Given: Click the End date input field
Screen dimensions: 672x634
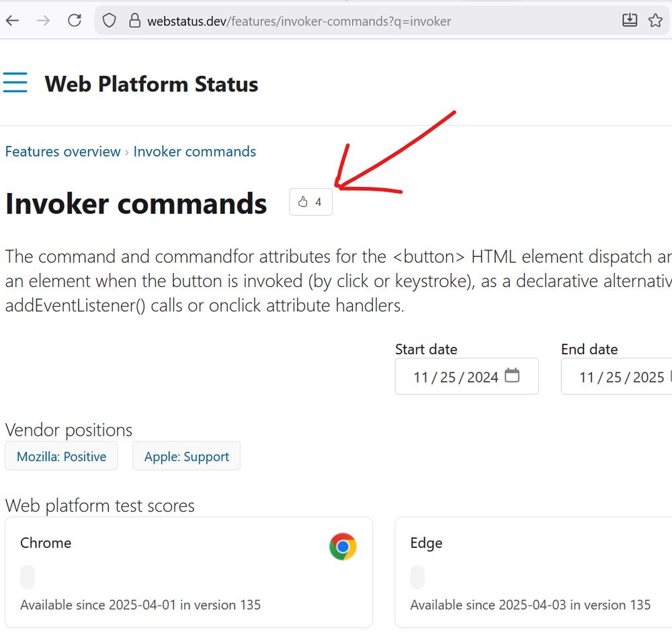Looking at the screenshot, I should [616, 377].
